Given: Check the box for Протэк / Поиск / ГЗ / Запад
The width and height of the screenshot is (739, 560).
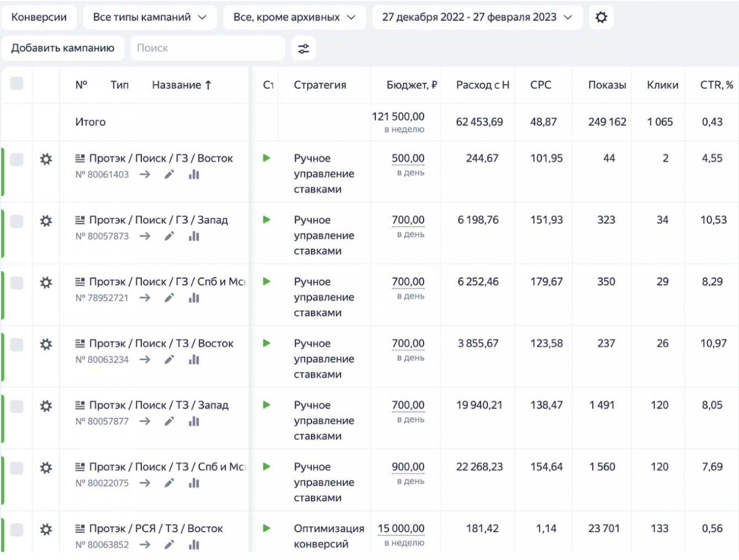Looking at the screenshot, I should pos(17,221).
